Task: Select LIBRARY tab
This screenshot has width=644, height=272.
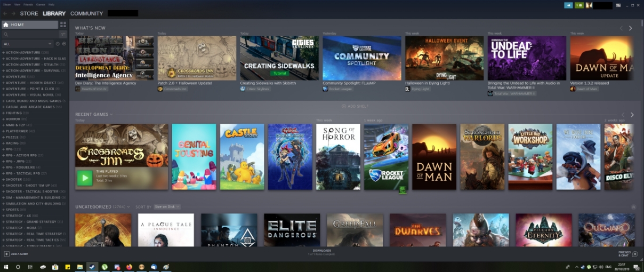Action: click(x=54, y=13)
